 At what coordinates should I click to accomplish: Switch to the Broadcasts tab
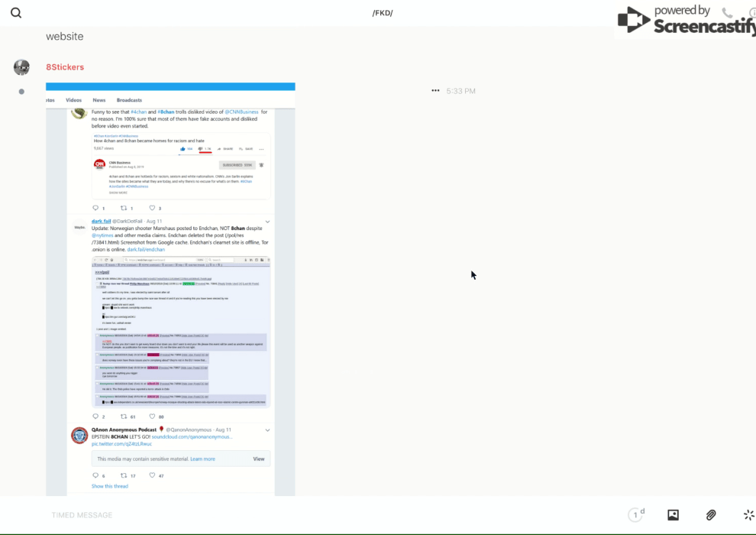129,100
